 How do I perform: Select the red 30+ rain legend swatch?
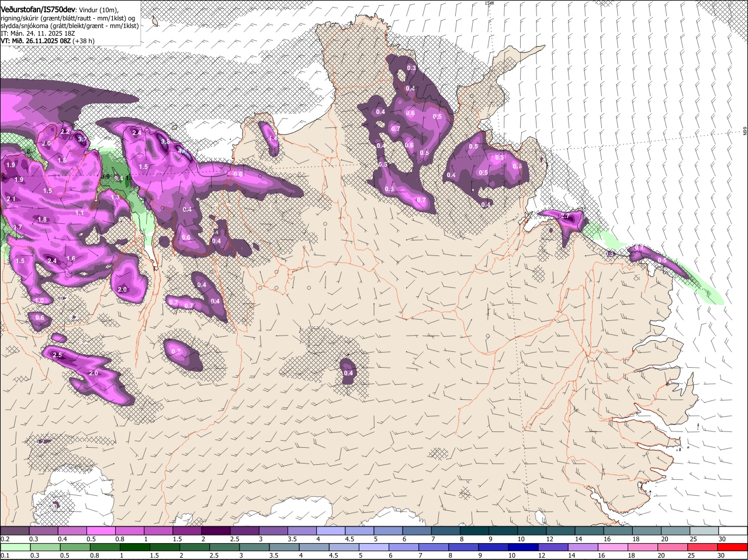[733, 547]
